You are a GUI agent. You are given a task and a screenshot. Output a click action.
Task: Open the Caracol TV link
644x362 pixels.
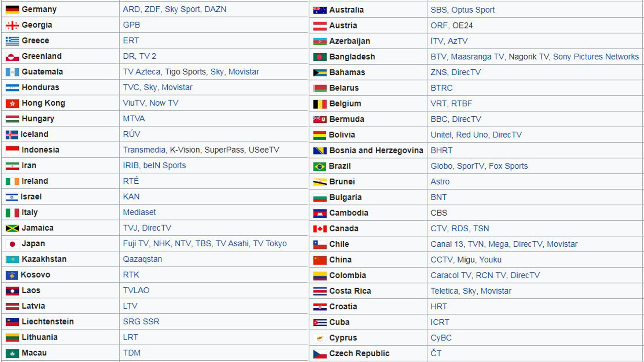tap(451, 275)
